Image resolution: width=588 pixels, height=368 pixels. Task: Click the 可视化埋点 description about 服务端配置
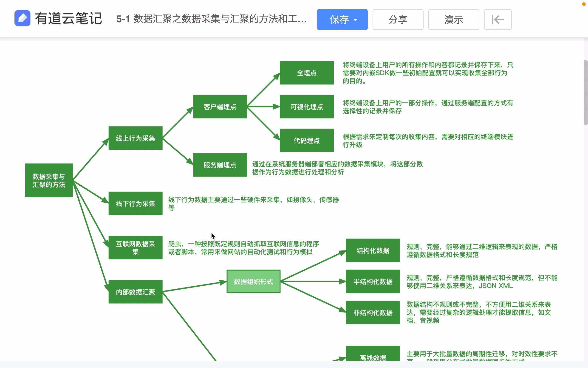click(428, 107)
